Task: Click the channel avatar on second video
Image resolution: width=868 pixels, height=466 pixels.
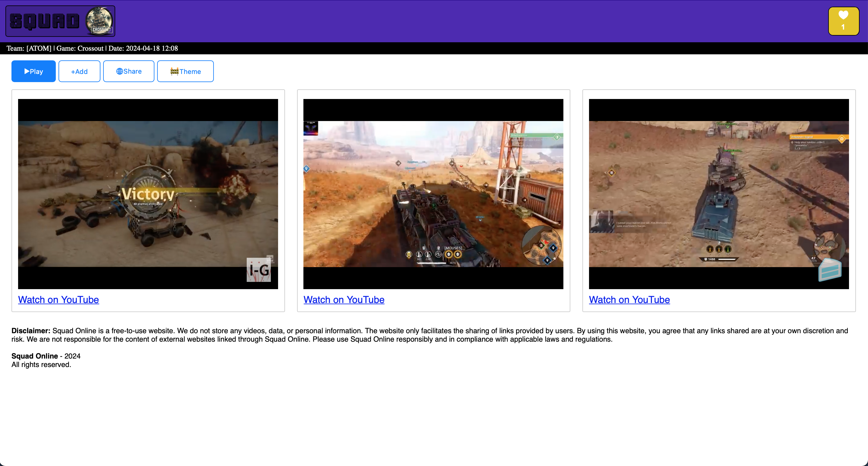Action: [x=311, y=129]
